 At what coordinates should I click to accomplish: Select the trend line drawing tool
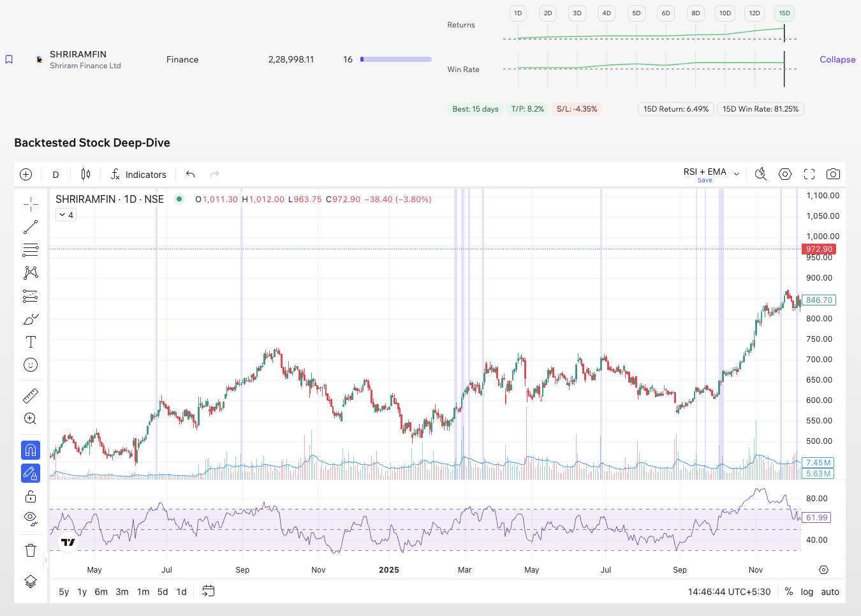tap(31, 227)
